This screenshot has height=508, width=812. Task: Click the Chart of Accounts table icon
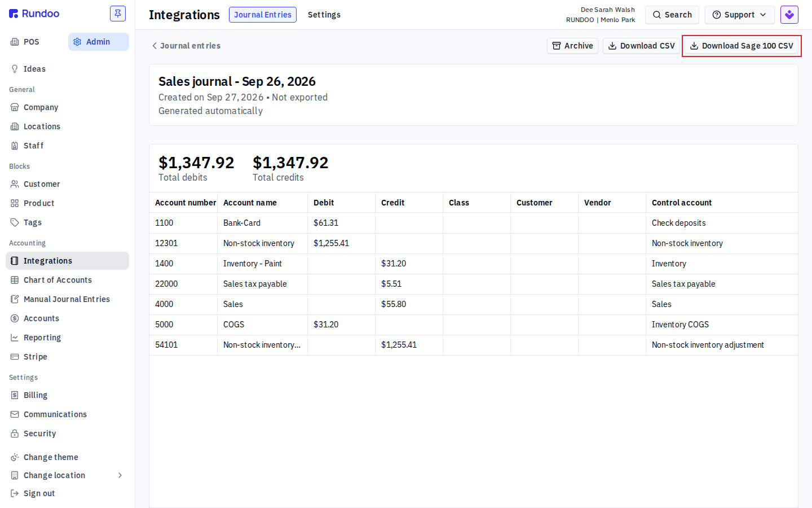coord(15,280)
